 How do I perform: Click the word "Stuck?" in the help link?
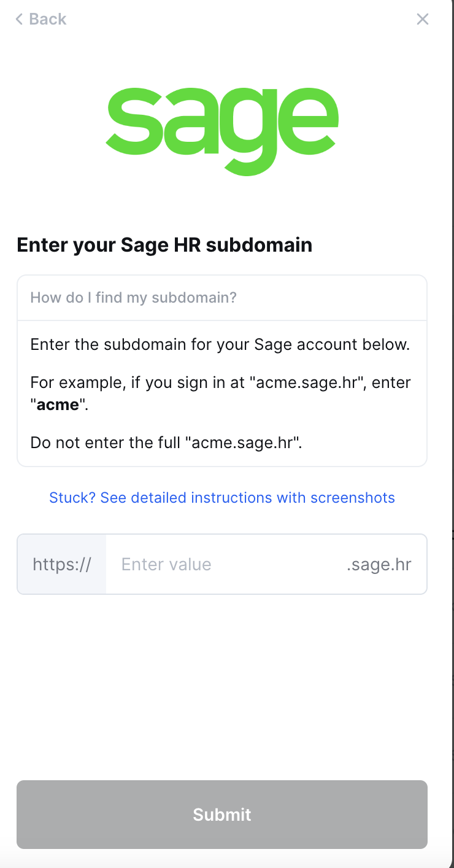pyautogui.click(x=72, y=497)
